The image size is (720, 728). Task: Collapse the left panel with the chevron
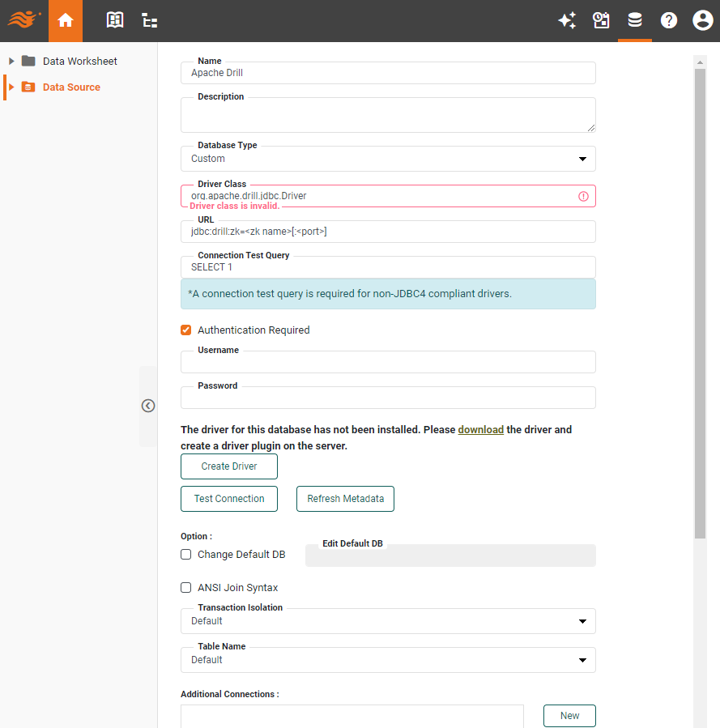(x=148, y=405)
